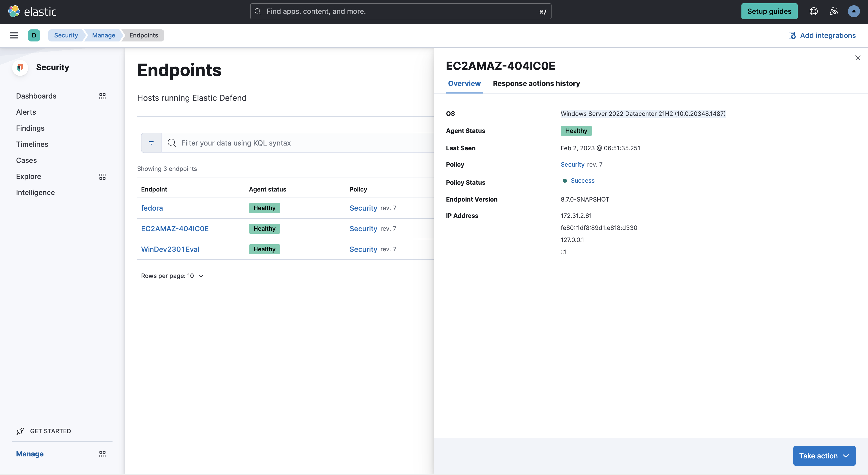
Task: Open the help icon in the top bar
Action: 814,11
